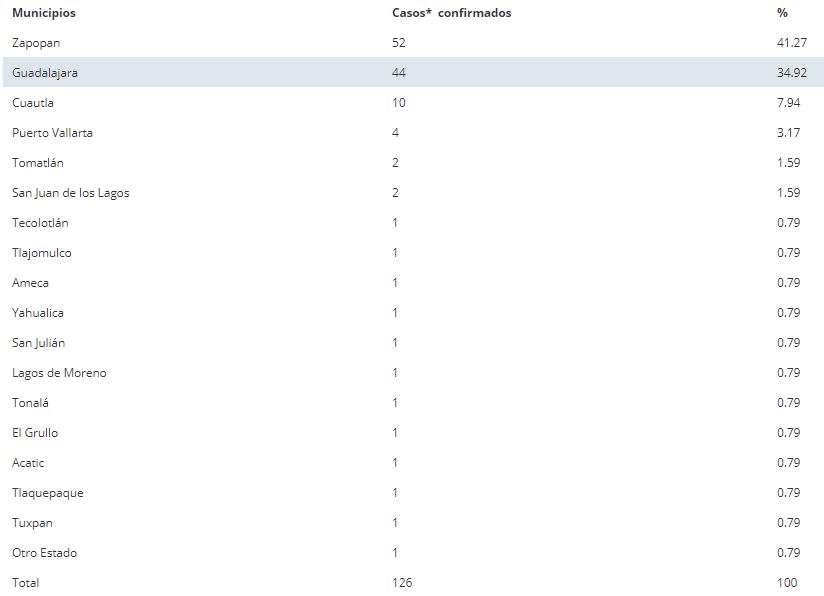Click the Tlaquepaque row label
Image resolution: width=824 pixels, height=596 pixels.
pos(47,493)
